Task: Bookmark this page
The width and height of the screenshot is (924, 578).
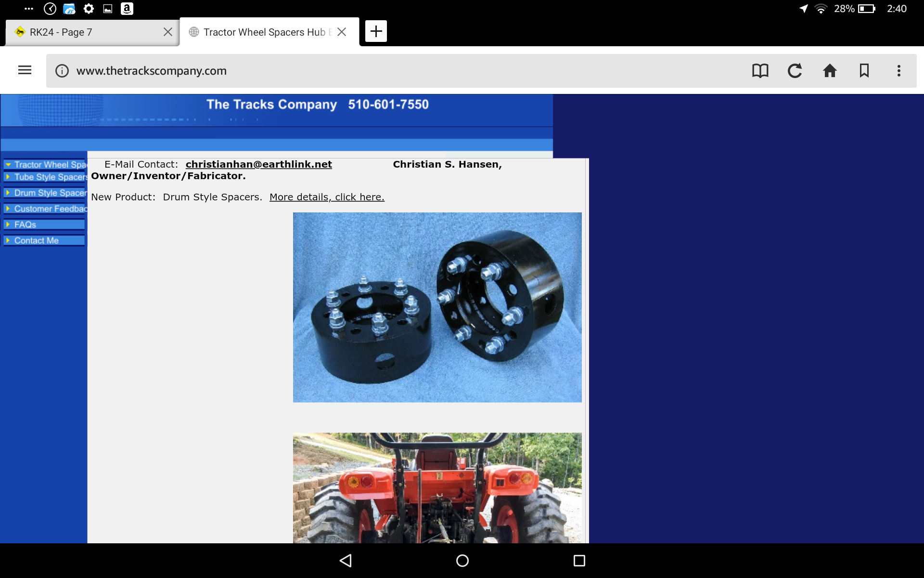Action: point(864,71)
